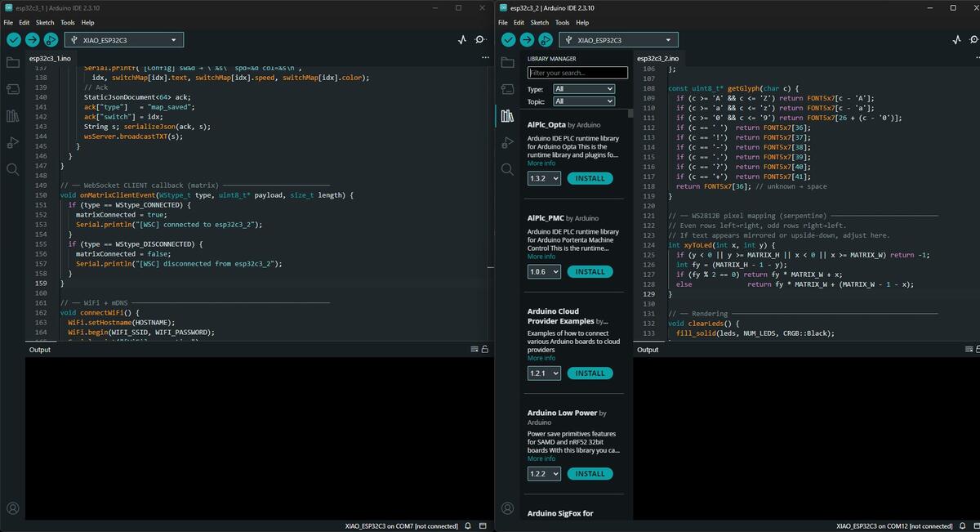Start Debug in esp32c3_1 window toolbar
This screenshot has height=532, width=980.
tap(51, 39)
